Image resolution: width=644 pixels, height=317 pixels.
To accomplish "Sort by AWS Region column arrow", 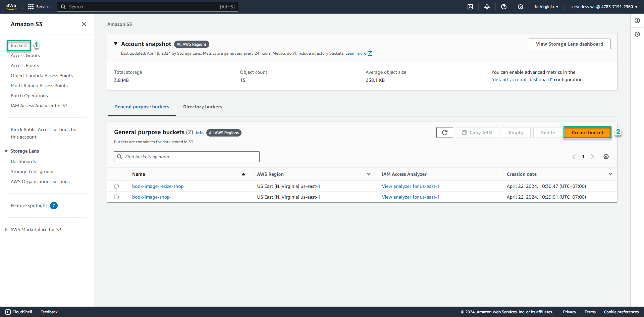I will tap(369, 174).
